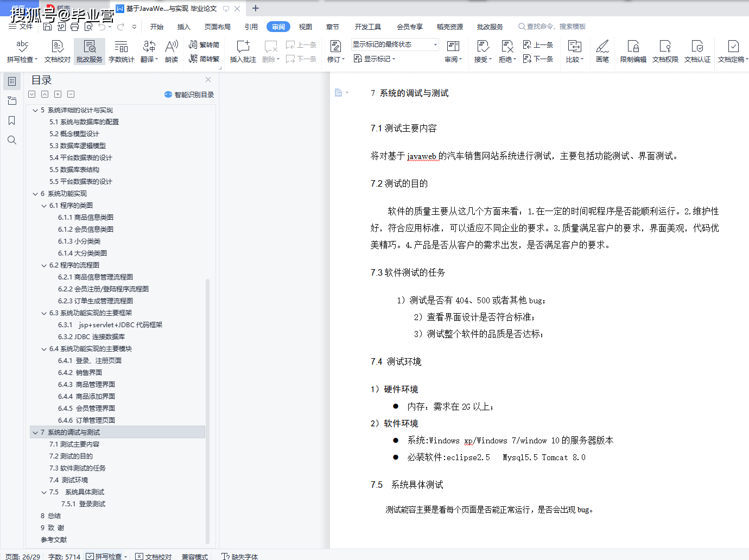
Task: Toggle 拼写检查 in the status bar
Action: (x=106, y=556)
